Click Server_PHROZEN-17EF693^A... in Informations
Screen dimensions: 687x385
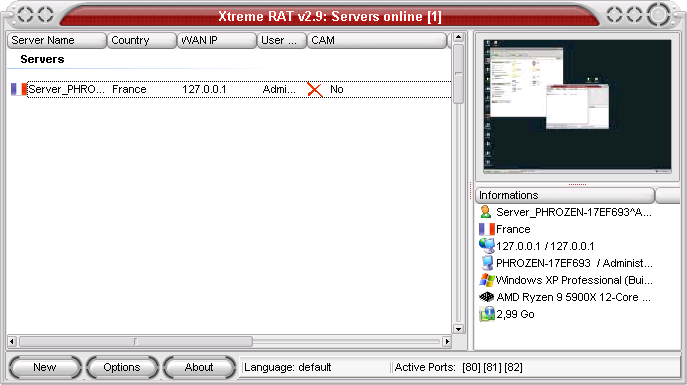[574, 212]
